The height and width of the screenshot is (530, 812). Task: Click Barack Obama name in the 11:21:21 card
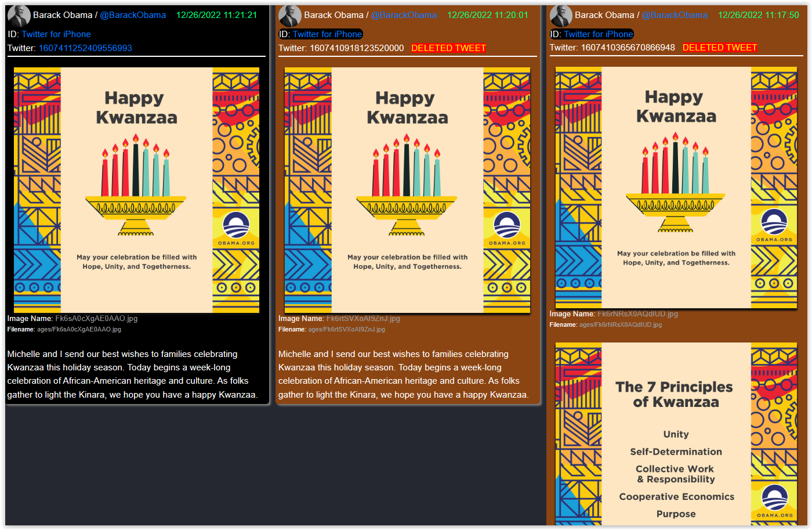pyautogui.click(x=63, y=15)
